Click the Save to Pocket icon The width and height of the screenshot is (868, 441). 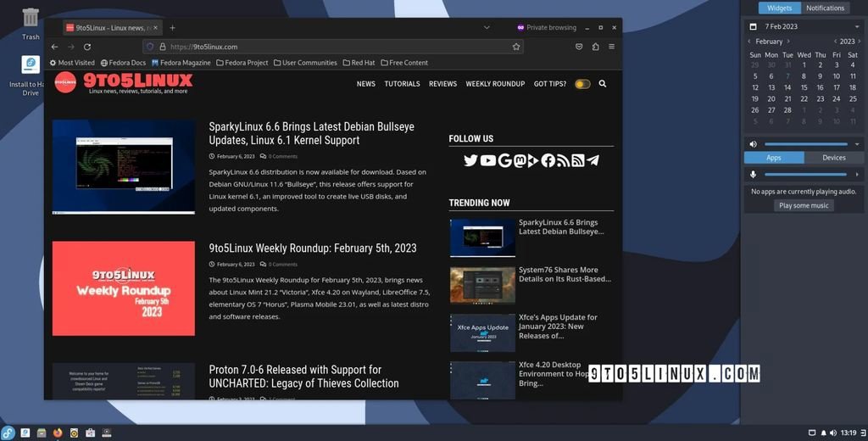pos(579,47)
